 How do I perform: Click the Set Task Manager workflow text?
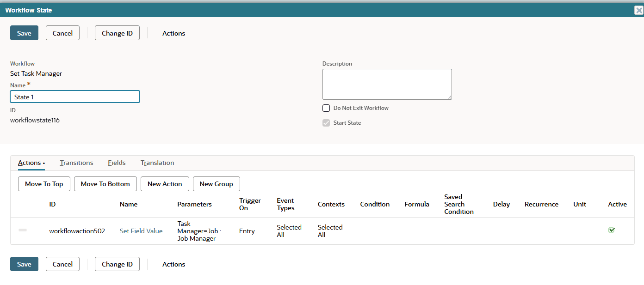(x=36, y=73)
